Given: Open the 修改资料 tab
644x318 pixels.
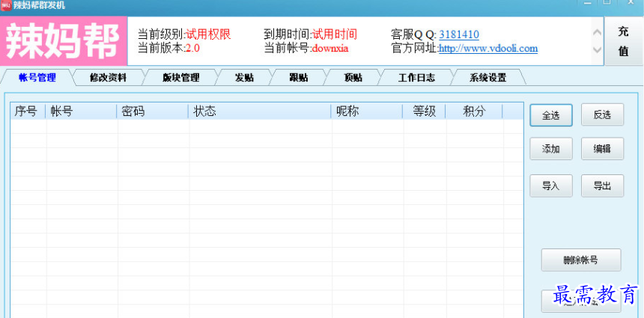Looking at the screenshot, I should coord(108,78).
